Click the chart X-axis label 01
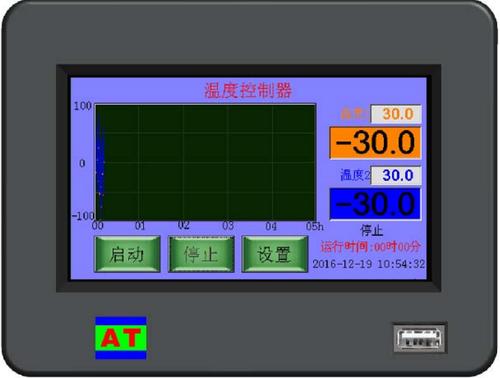 (140, 226)
